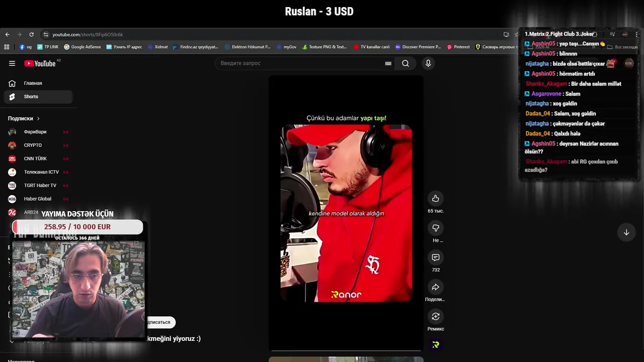Open the site info icon in the address bar

(46, 35)
